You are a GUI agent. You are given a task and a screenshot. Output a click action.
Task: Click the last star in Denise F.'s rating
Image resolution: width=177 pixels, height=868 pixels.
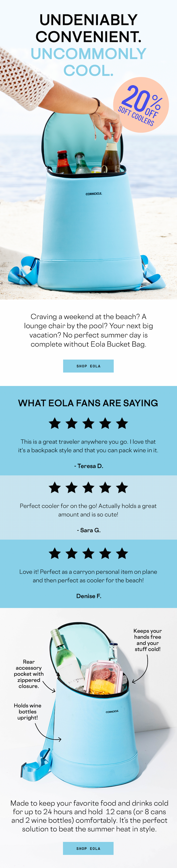point(122,553)
